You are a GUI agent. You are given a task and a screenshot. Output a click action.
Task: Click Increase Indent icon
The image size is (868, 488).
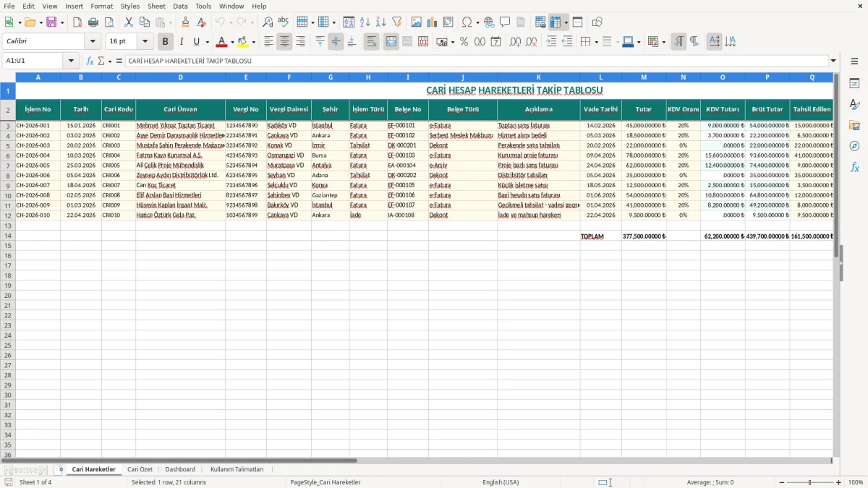pos(551,42)
